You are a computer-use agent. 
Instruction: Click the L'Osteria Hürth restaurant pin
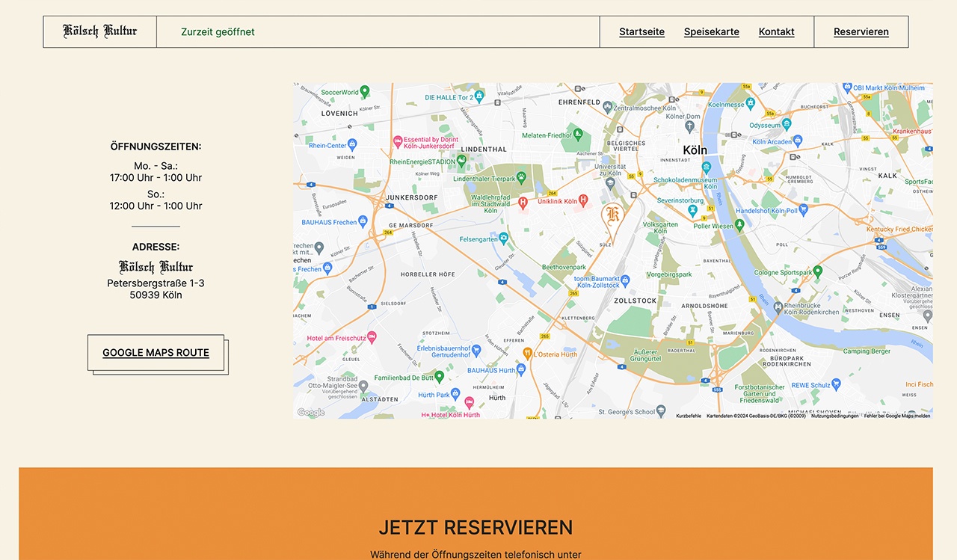(528, 353)
